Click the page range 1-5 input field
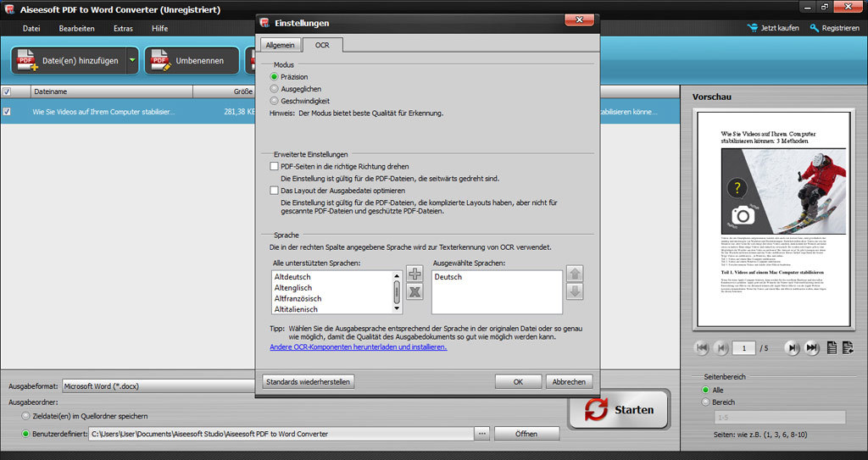 click(x=780, y=418)
